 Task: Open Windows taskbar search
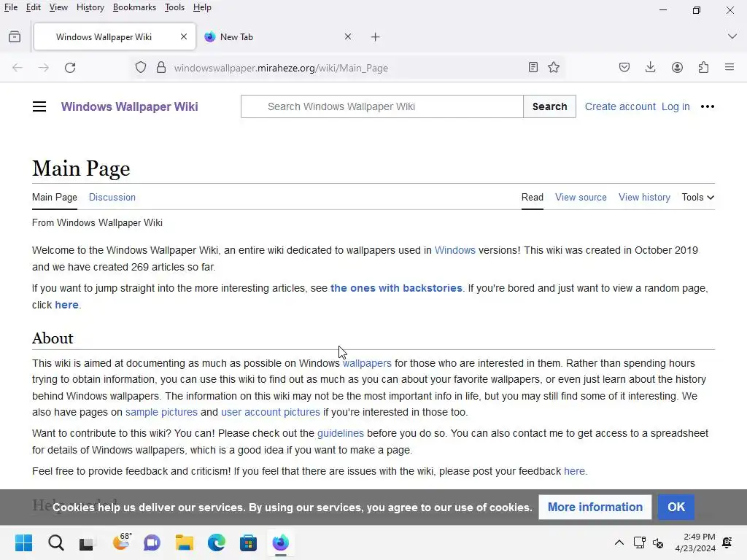click(x=55, y=542)
